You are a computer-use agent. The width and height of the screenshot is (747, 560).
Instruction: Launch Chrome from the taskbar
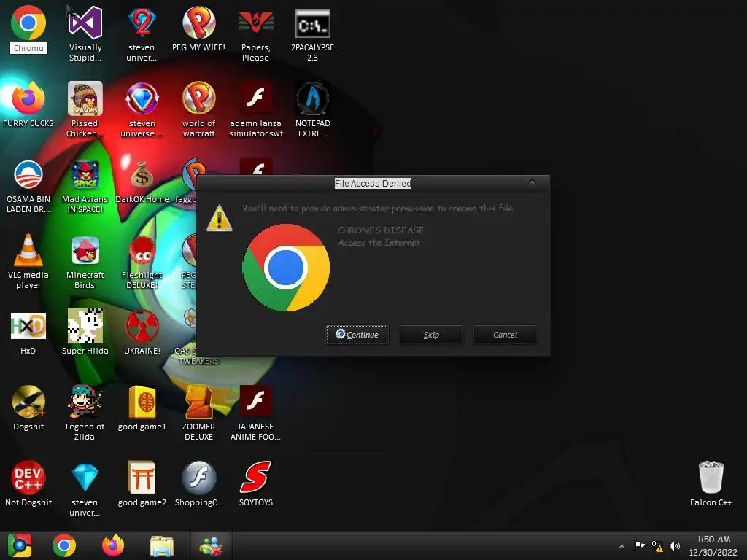pyautogui.click(x=64, y=545)
